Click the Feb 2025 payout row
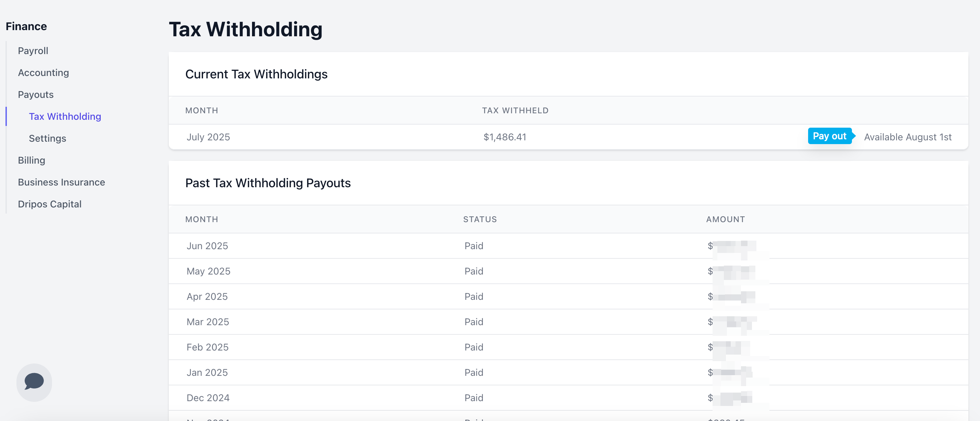 coord(568,347)
